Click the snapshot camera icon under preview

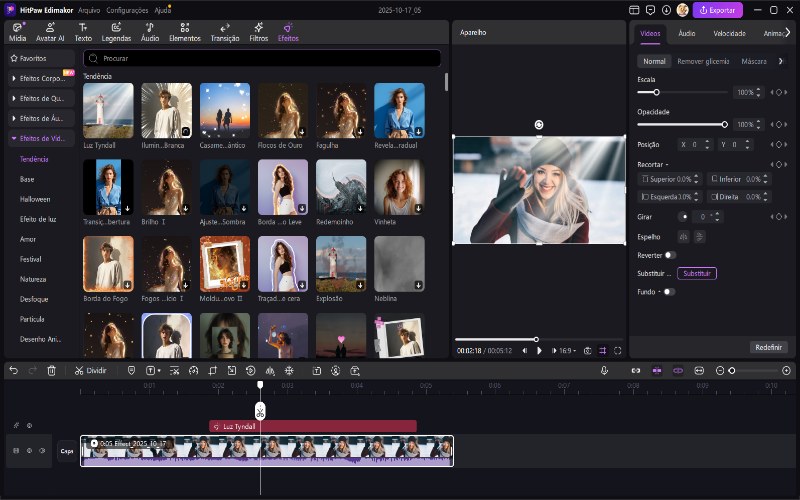pos(587,351)
